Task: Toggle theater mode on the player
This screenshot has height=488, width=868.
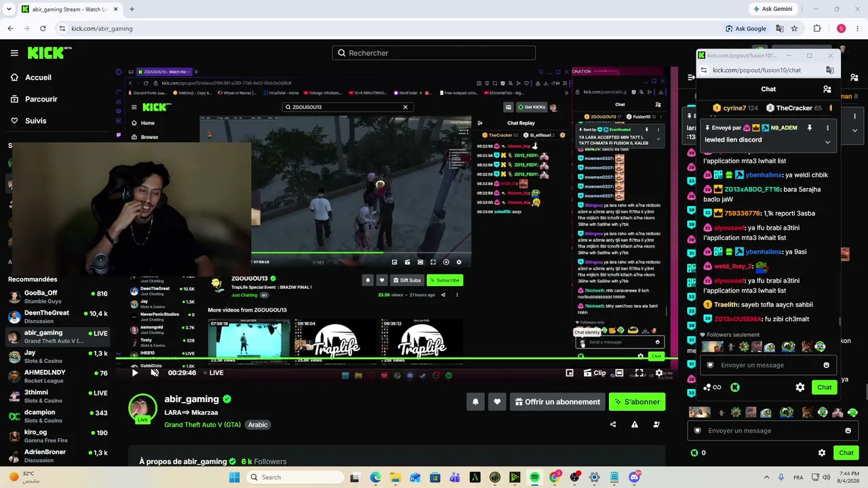Action: click(619, 373)
